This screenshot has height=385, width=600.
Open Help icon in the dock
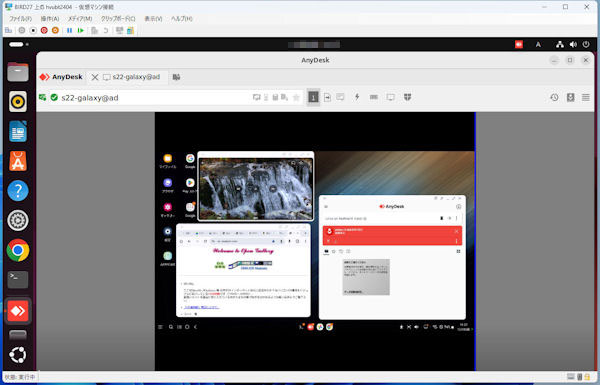(18, 191)
